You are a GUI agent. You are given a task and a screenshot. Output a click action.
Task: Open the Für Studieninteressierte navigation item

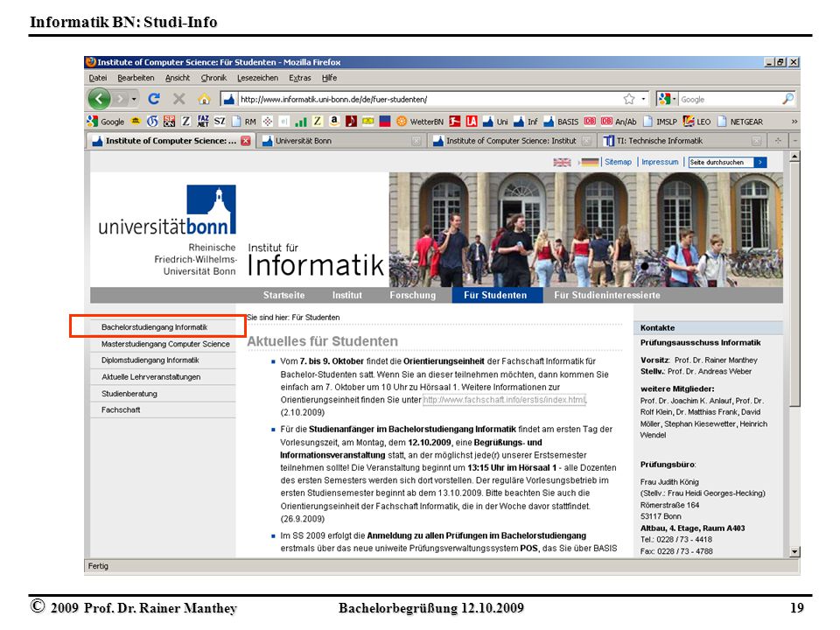pos(607,295)
